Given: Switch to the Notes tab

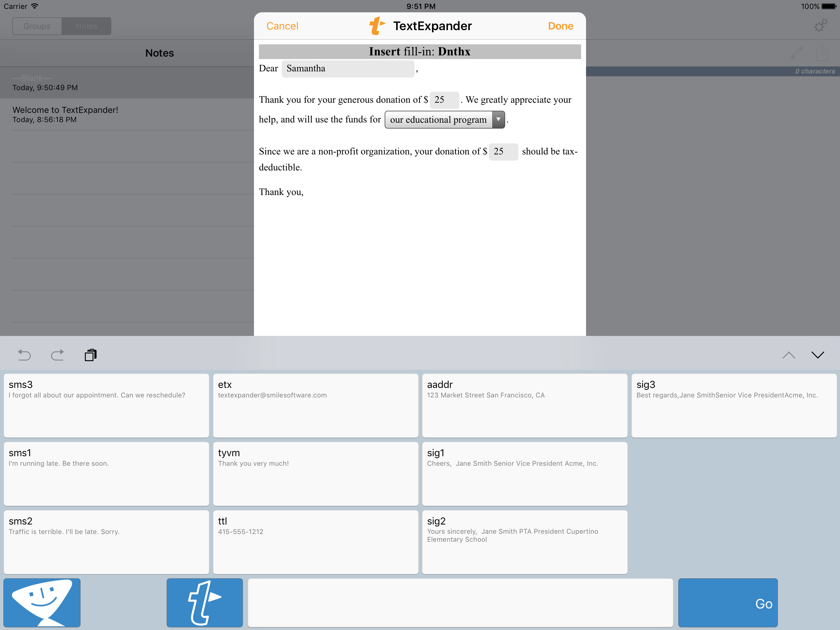Looking at the screenshot, I should (87, 26).
